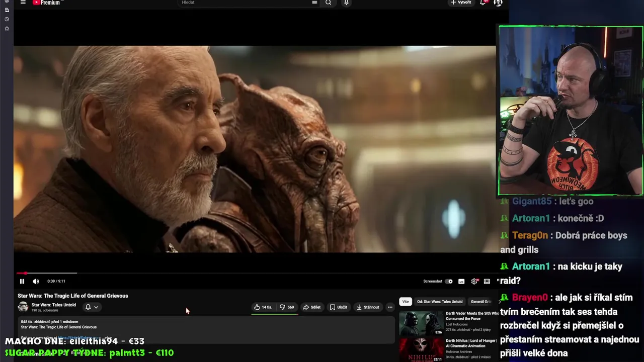This screenshot has height=362, width=644.
Task: Toggle subtitles captions button
Action: click(x=461, y=282)
